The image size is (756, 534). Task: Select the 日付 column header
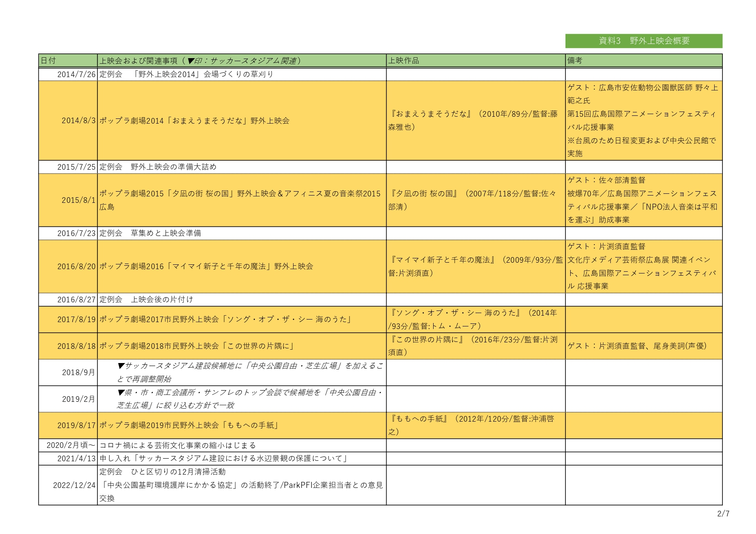click(68, 61)
